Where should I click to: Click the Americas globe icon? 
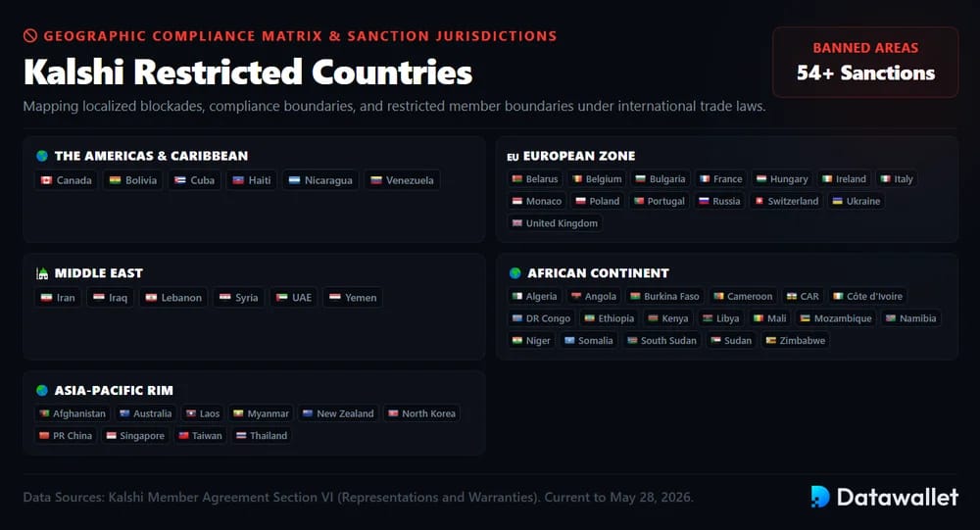point(42,156)
